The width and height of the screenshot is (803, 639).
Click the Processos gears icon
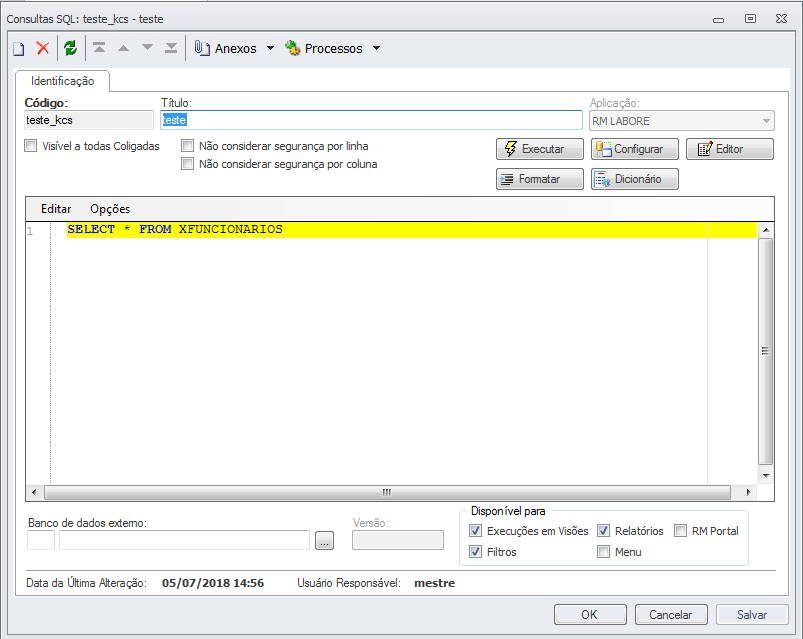[292, 48]
